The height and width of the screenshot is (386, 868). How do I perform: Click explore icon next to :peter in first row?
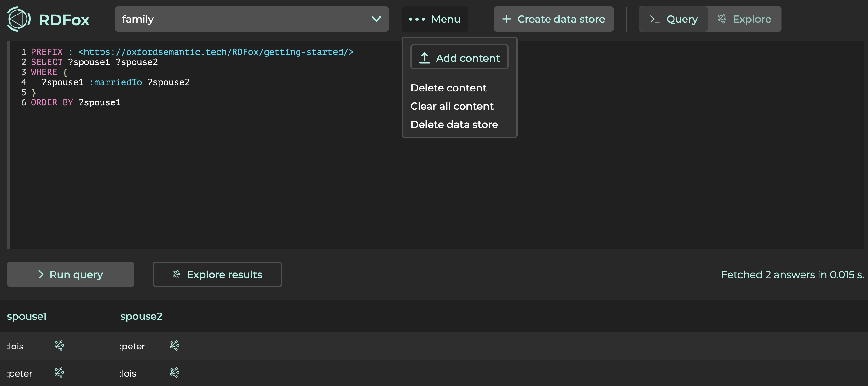point(174,346)
